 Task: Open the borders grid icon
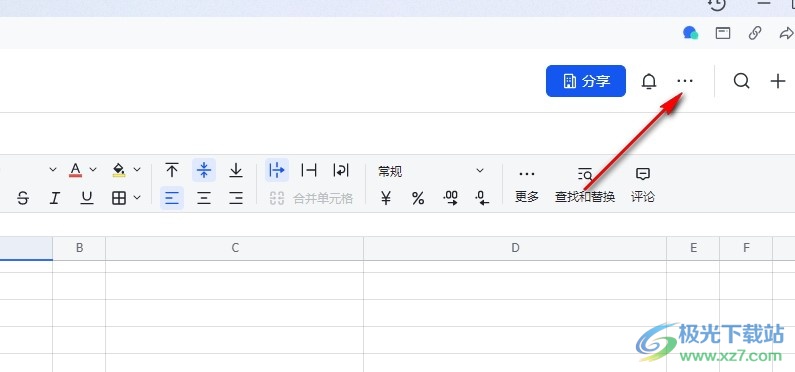point(119,198)
